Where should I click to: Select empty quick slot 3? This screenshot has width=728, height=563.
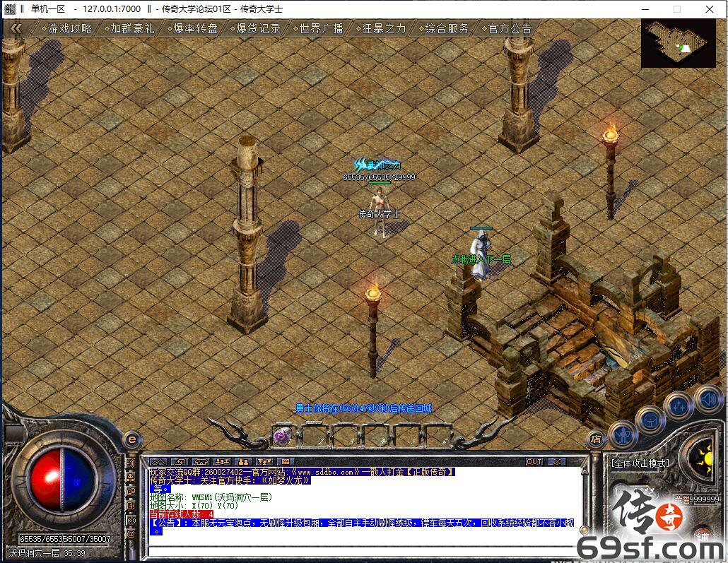(347, 436)
